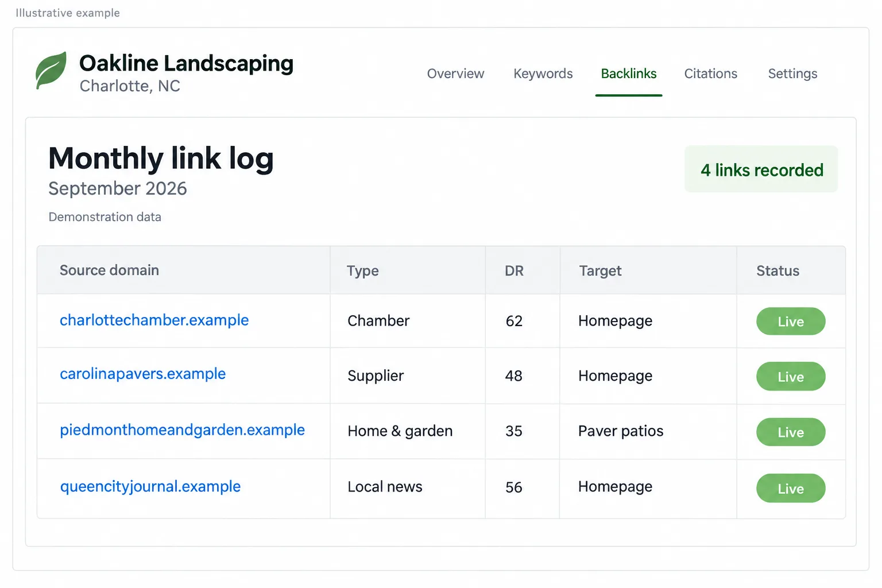Follow the queencityjournal.example link
The image size is (882, 588).
click(x=150, y=486)
